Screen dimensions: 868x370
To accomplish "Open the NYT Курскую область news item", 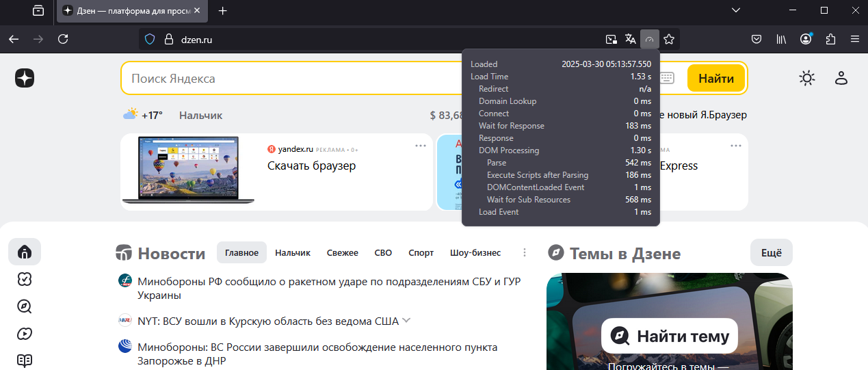I will point(268,321).
